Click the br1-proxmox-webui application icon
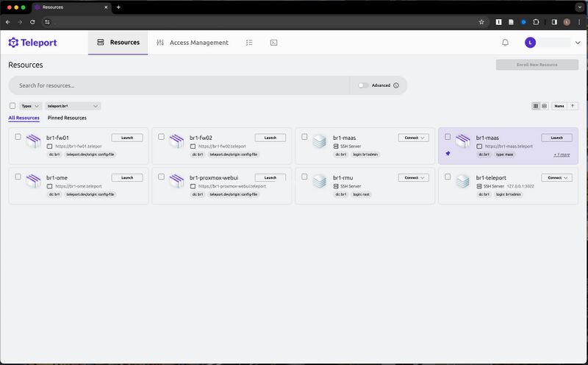Image resolution: width=588 pixels, height=365 pixels. tap(176, 181)
